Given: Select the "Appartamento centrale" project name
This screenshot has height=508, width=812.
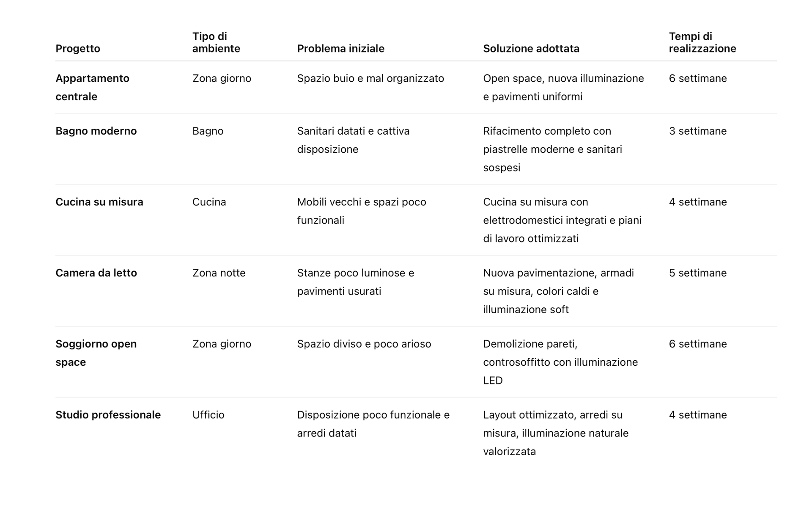Looking at the screenshot, I should [x=92, y=87].
